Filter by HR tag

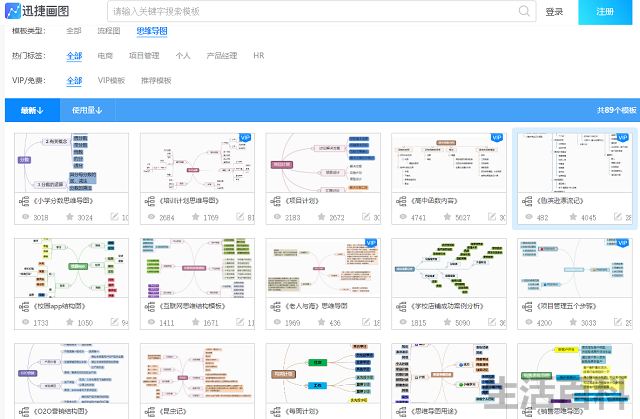click(x=259, y=55)
